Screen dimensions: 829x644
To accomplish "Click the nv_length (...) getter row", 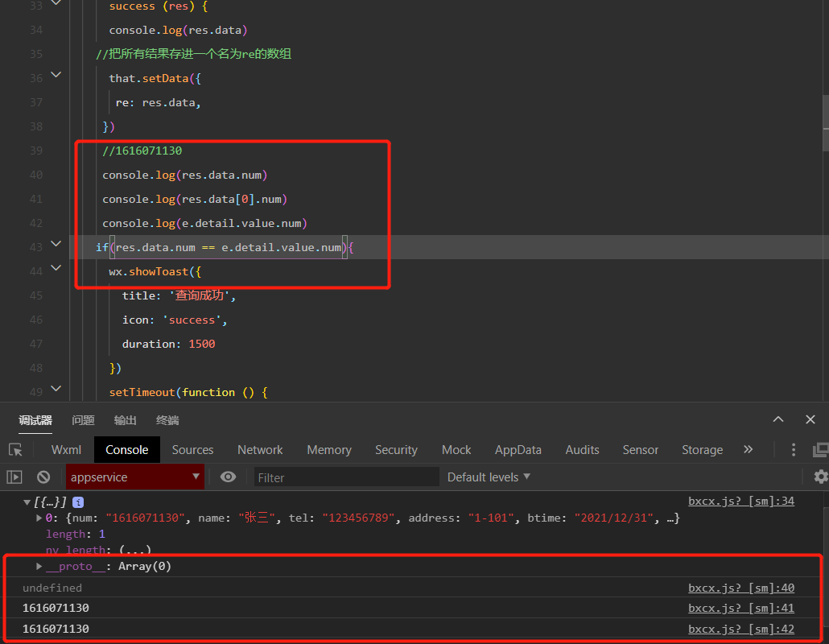I will click(98, 550).
